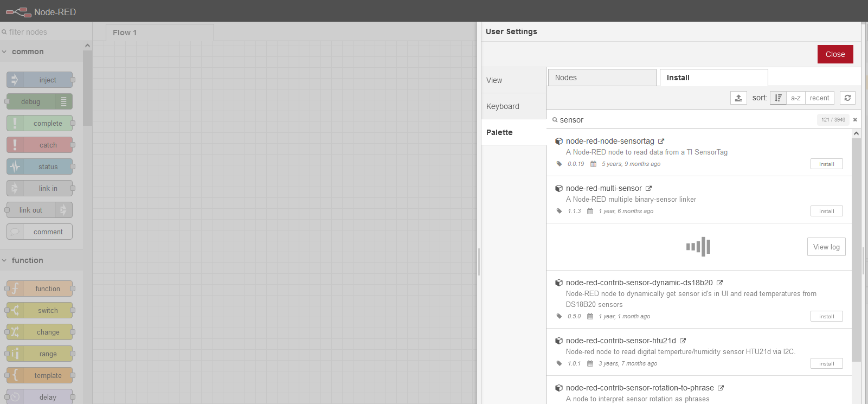Click the node-red-node-sensortag module title
This screenshot has height=404, width=868.
pyautogui.click(x=610, y=141)
